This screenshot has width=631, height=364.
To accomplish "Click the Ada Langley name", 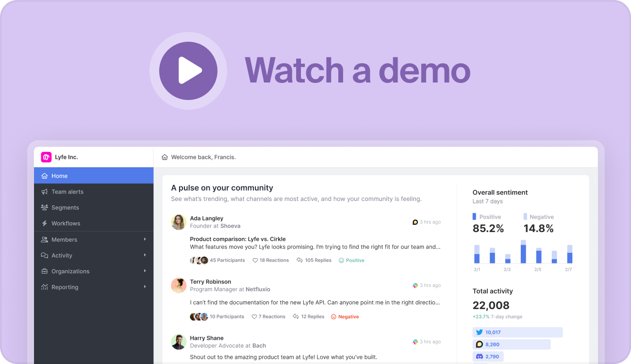I will pos(207,218).
